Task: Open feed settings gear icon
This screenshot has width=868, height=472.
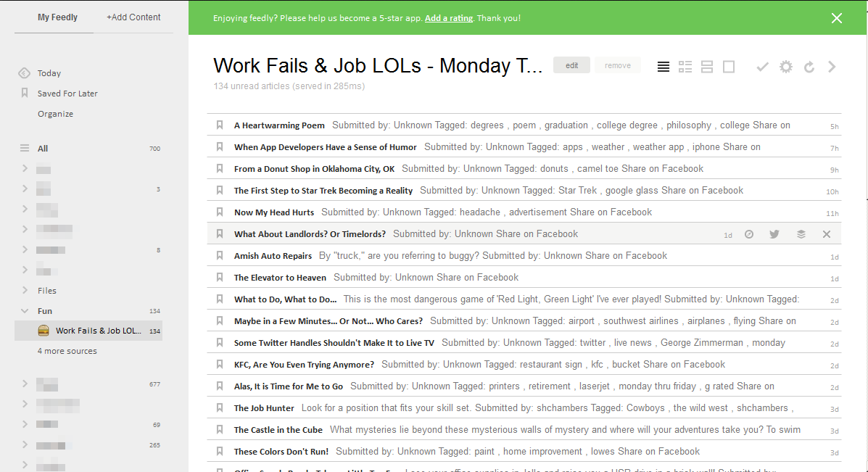Action: coord(786,67)
